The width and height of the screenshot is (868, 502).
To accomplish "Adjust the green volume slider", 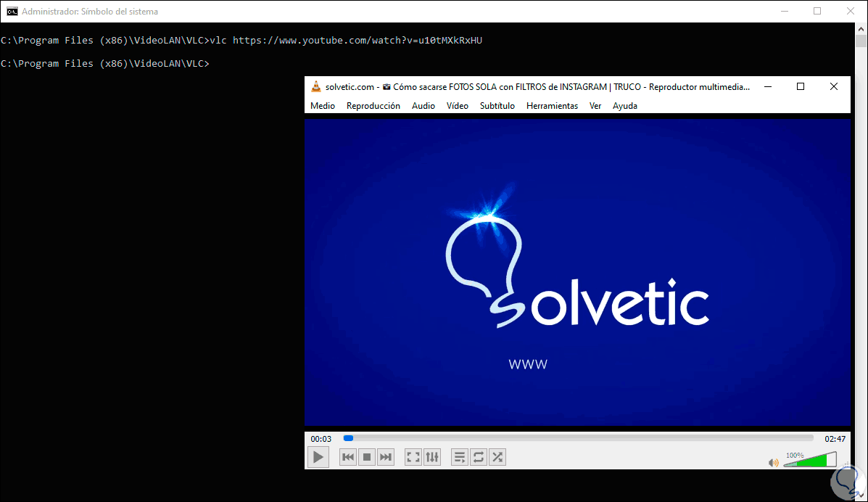I will pyautogui.click(x=810, y=460).
